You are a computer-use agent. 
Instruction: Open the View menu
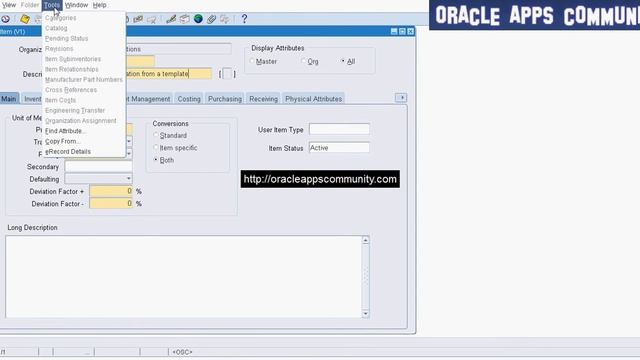tap(9, 5)
